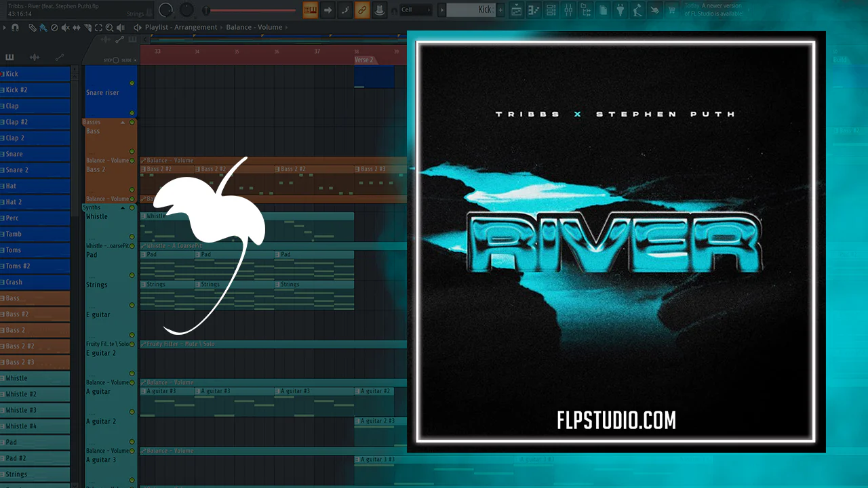Screen dimensions: 868x488
Task: Open the Browser view icon
Action: click(x=586, y=9)
